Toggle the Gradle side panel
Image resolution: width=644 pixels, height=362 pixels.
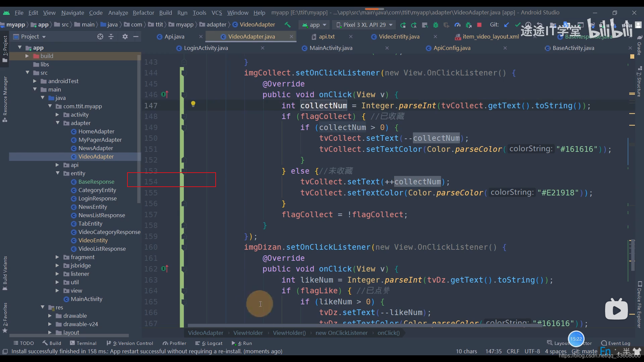coord(639,45)
